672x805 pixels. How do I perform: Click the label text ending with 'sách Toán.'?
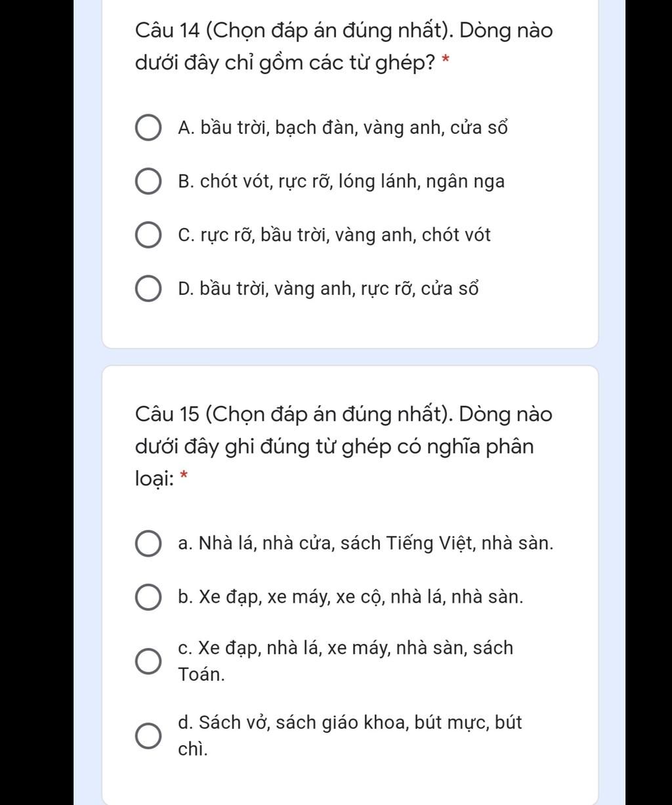[x=346, y=661]
